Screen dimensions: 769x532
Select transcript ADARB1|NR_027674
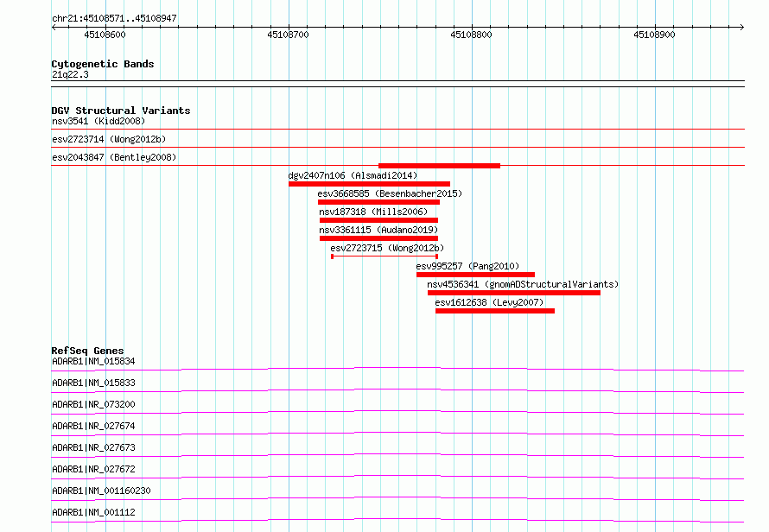click(93, 426)
